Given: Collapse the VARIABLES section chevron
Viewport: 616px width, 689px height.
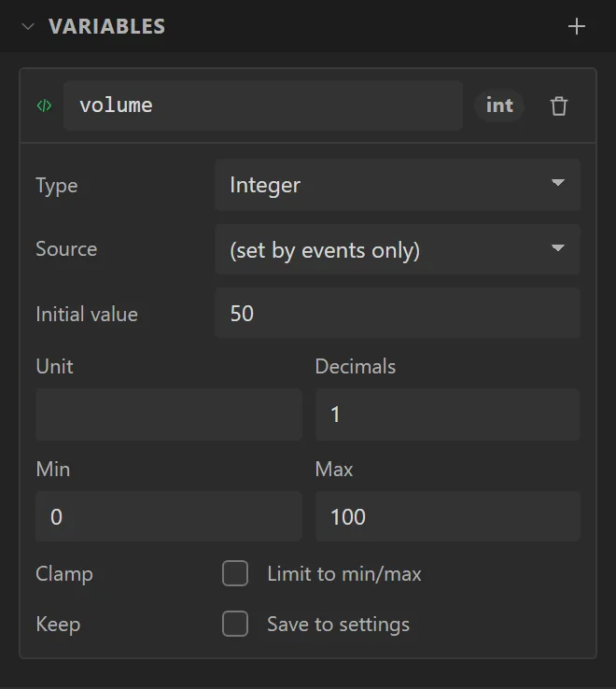Looking at the screenshot, I should click(28, 27).
